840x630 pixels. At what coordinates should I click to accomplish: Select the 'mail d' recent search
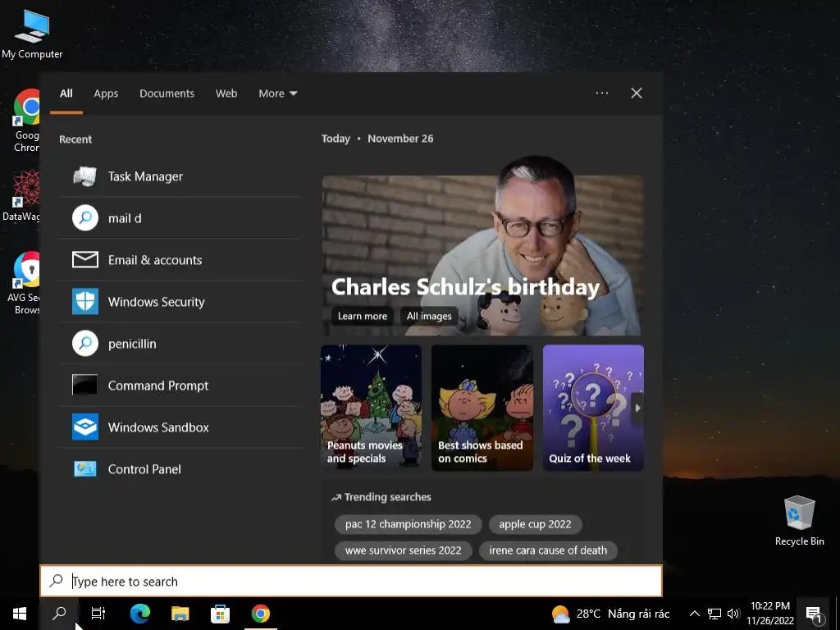[x=180, y=218]
